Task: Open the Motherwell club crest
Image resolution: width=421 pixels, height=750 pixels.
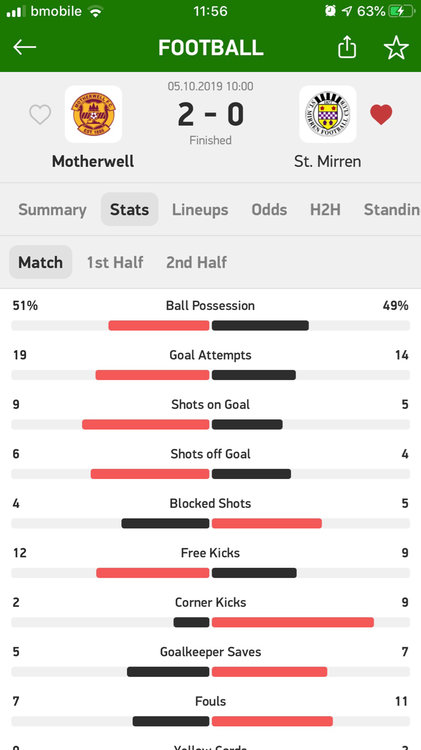Action: click(x=93, y=114)
